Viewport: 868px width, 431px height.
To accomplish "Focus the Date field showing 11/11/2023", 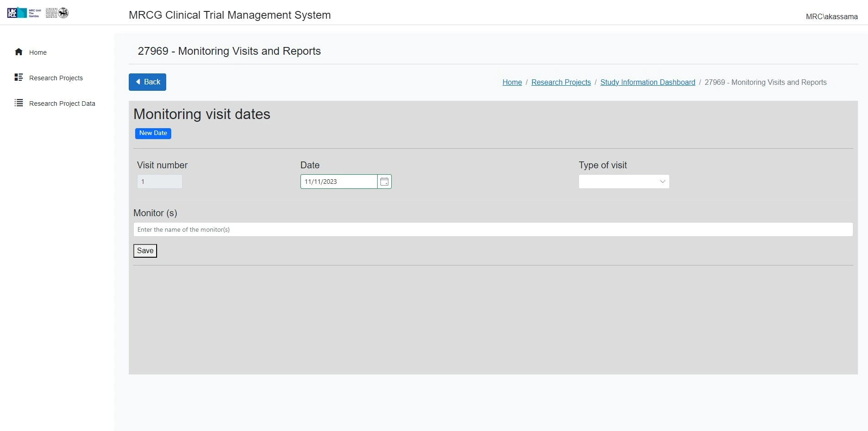I will click(x=339, y=182).
